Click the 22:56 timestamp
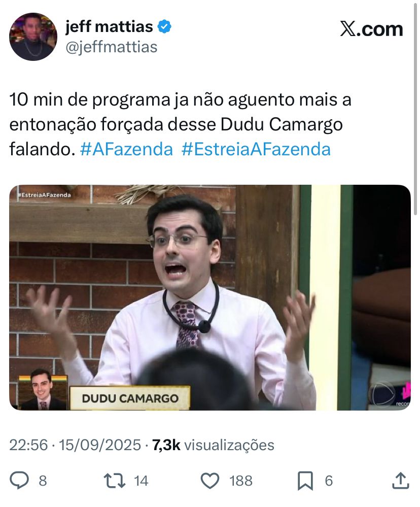 tap(28, 445)
